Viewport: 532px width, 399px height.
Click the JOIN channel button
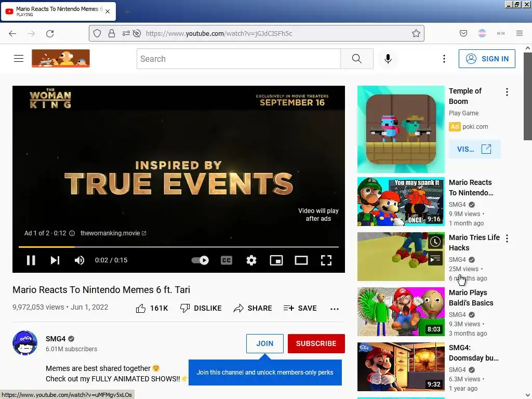265,343
